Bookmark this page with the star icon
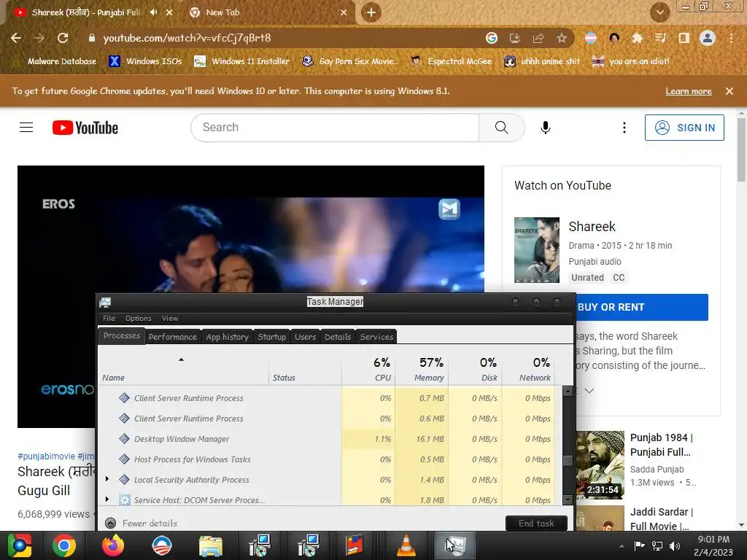This screenshot has width=747, height=560. [562, 38]
